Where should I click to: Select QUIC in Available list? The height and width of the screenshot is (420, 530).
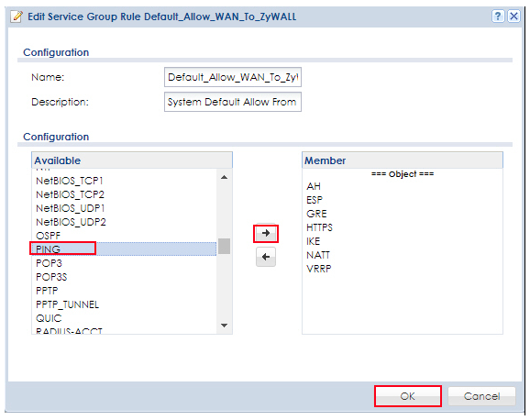click(124, 318)
